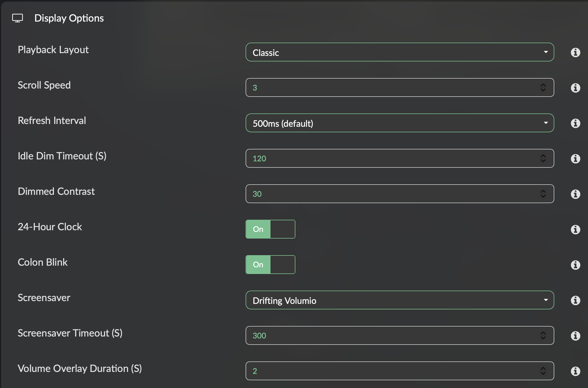The image size is (588, 388).
Task: Open Playback Layout dropdown showing Classic
Action: pos(399,52)
